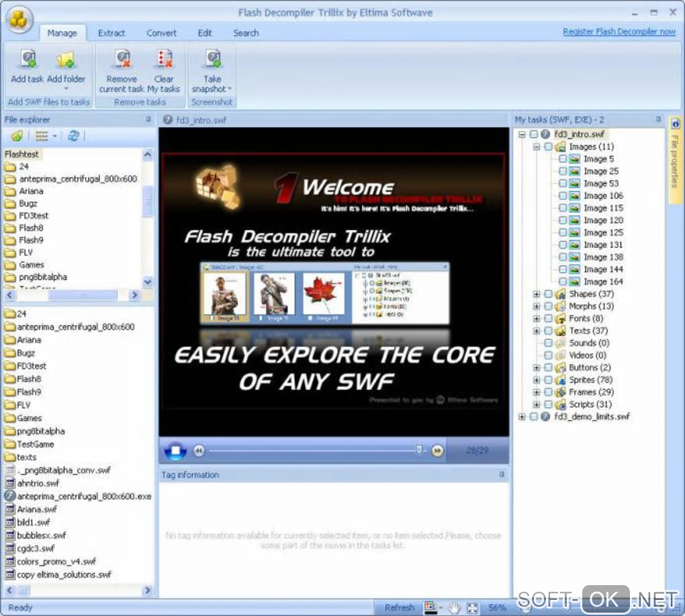This screenshot has height=616, width=685.
Task: Click the Add folder icon
Action: click(66, 59)
